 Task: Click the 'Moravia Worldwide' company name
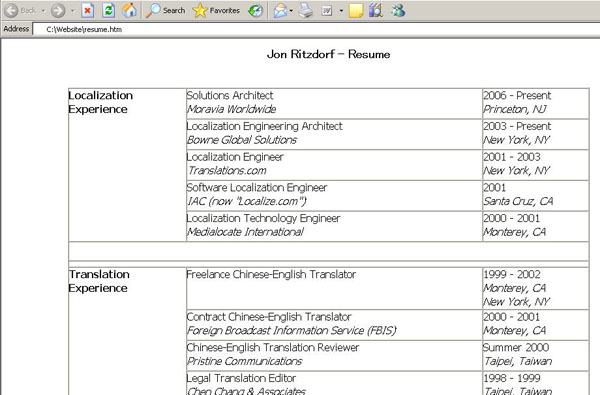tap(231, 109)
